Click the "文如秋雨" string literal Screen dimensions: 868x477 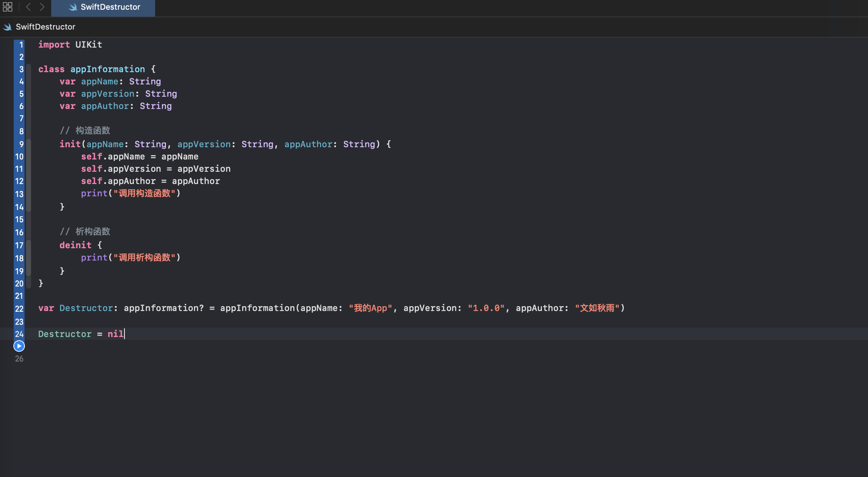[597, 308]
